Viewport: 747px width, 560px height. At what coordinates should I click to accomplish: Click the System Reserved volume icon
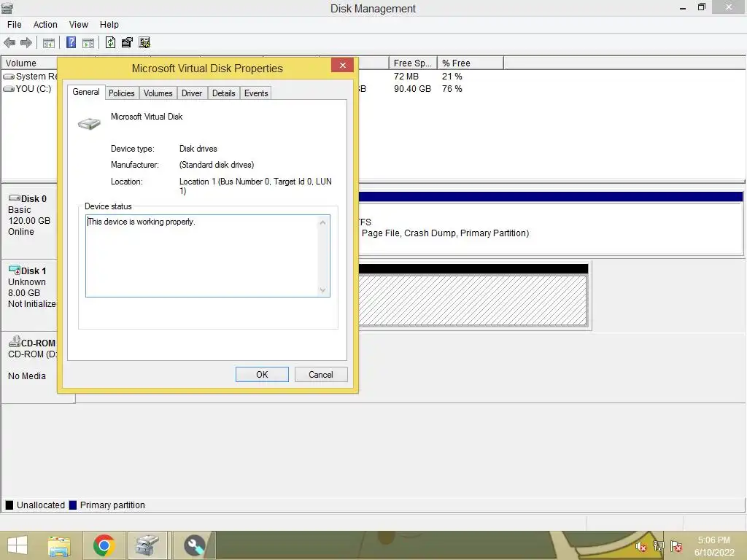[x=9, y=76]
